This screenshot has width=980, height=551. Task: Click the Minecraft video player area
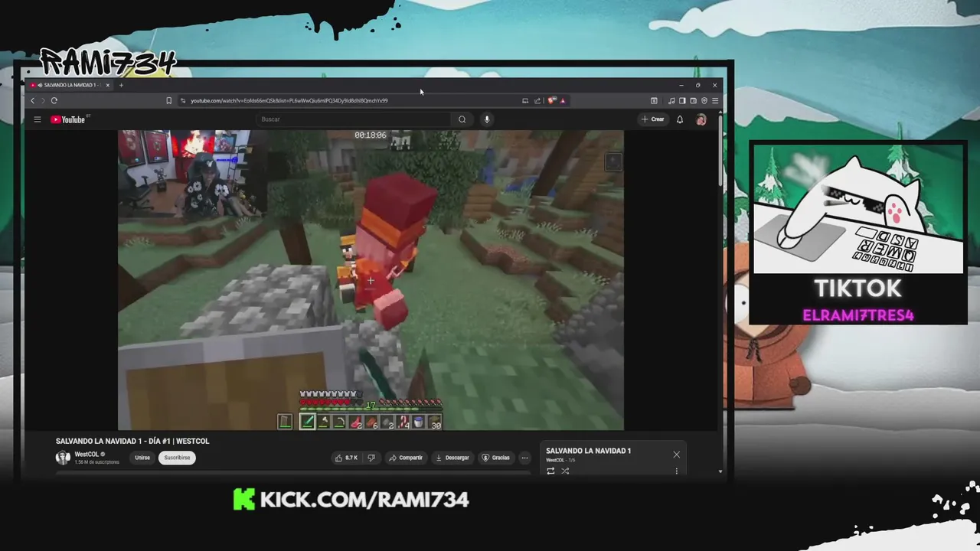[x=371, y=280]
